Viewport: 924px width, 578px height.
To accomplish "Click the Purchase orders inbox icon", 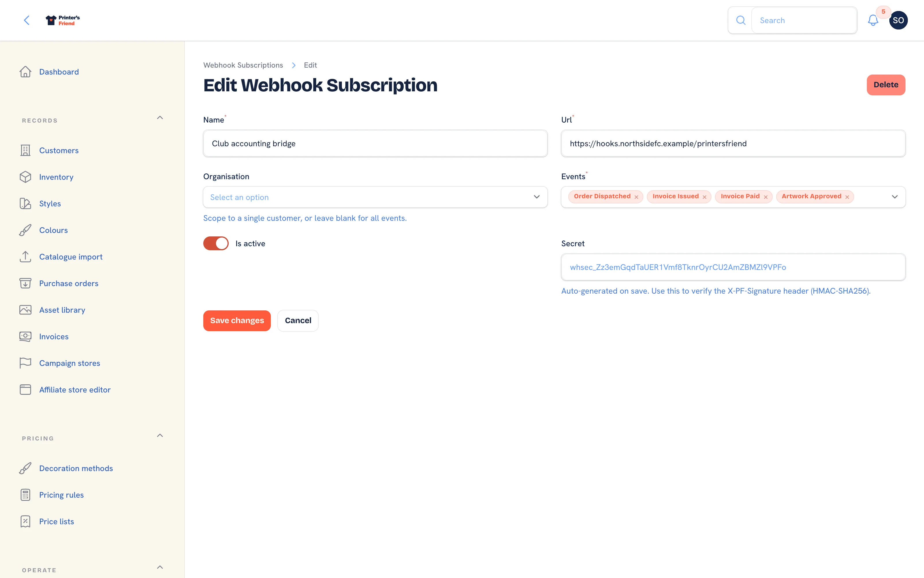I will pos(25,283).
